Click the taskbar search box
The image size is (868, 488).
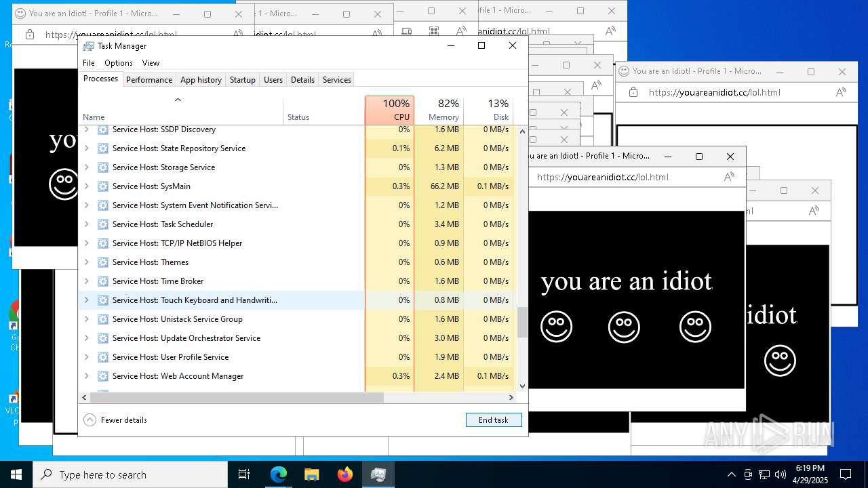(x=130, y=474)
